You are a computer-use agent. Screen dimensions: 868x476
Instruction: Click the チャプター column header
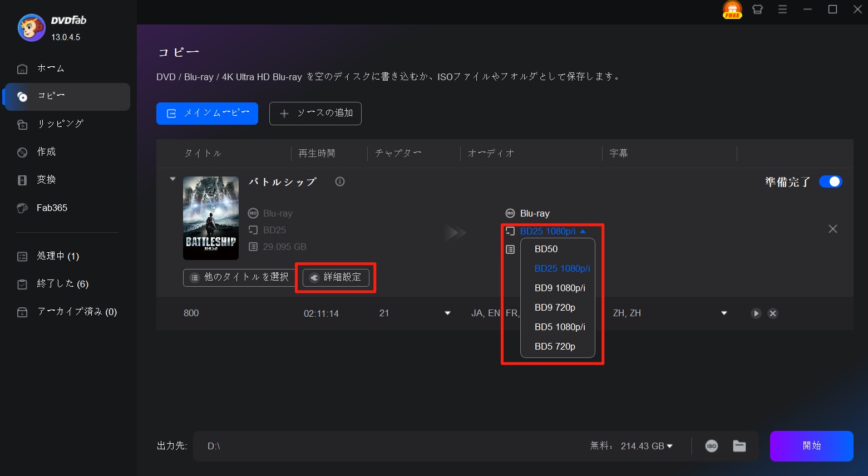click(x=398, y=153)
